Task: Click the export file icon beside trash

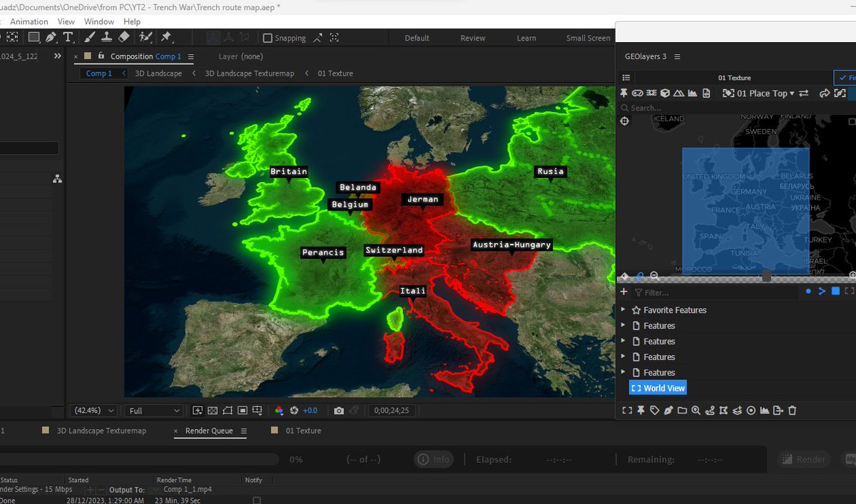Action: click(x=778, y=410)
